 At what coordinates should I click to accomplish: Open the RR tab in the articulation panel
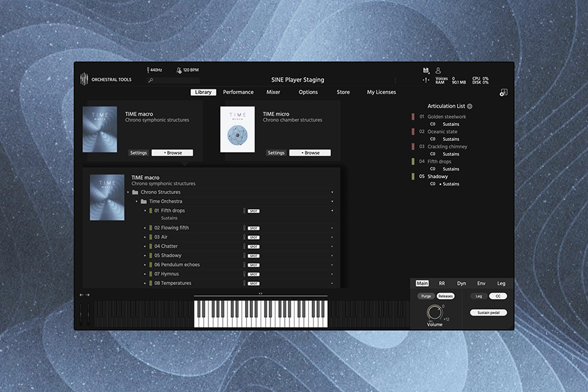tap(442, 283)
